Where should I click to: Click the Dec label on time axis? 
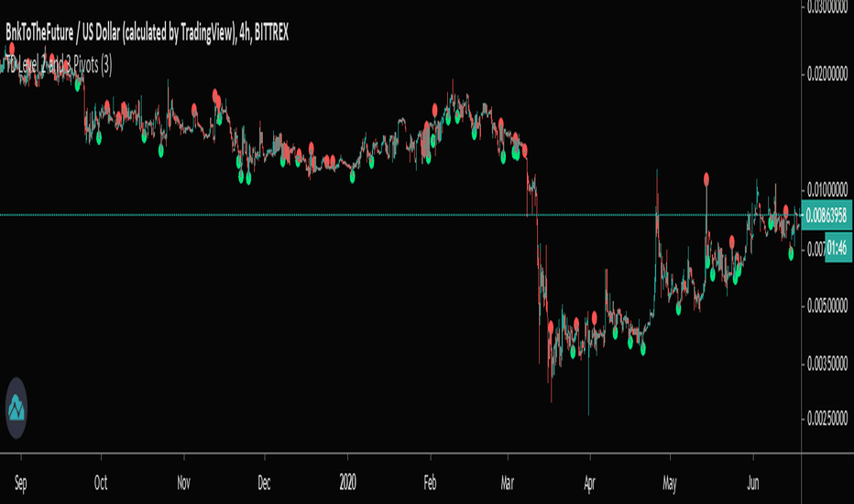click(264, 483)
